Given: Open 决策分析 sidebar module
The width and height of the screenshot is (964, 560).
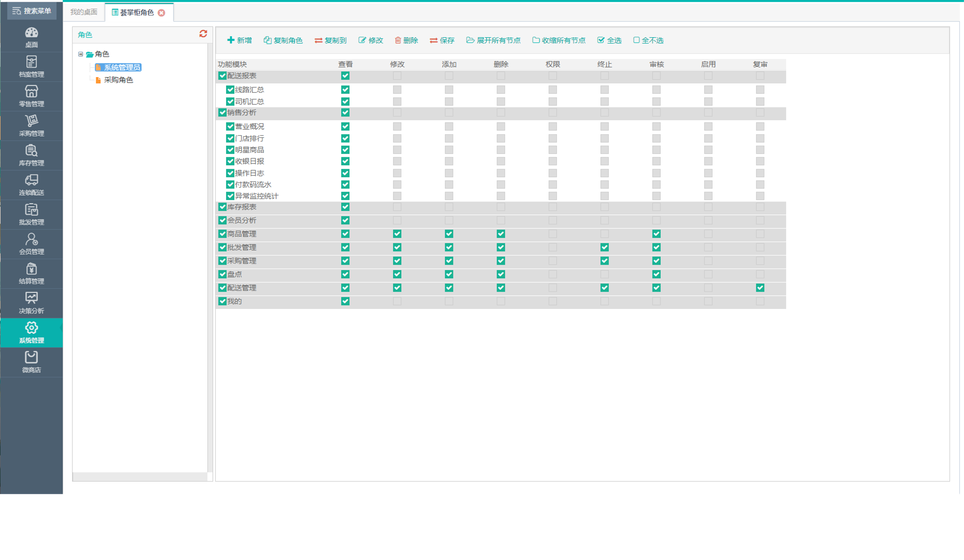Looking at the screenshot, I should tap(31, 303).
